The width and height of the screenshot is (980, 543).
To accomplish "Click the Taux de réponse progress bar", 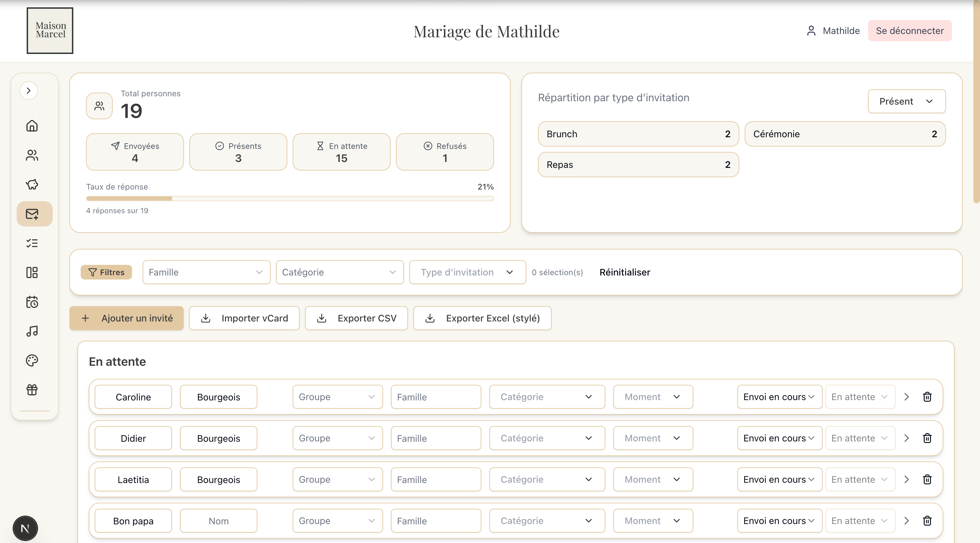I will click(x=290, y=199).
